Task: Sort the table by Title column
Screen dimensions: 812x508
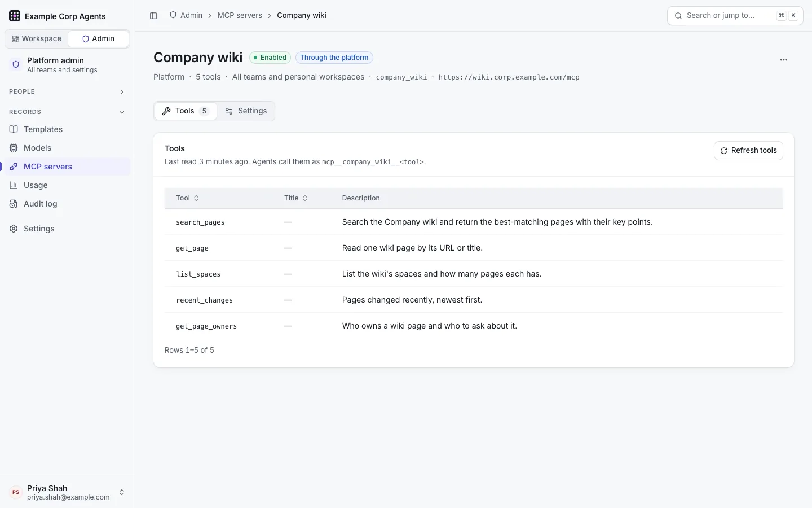Action: (296, 198)
